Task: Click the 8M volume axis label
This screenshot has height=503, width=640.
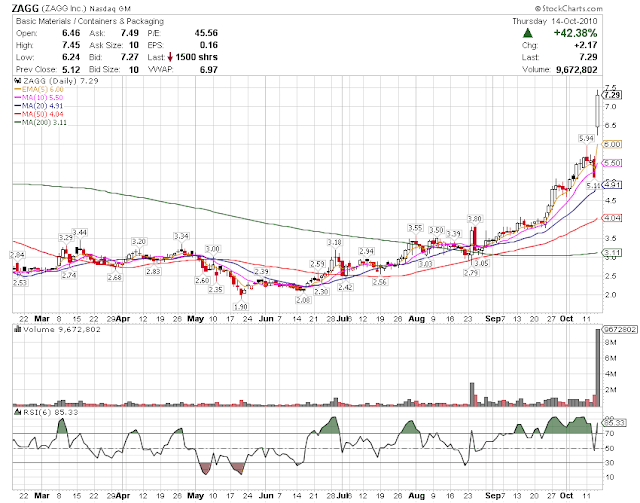Action: [x=611, y=343]
